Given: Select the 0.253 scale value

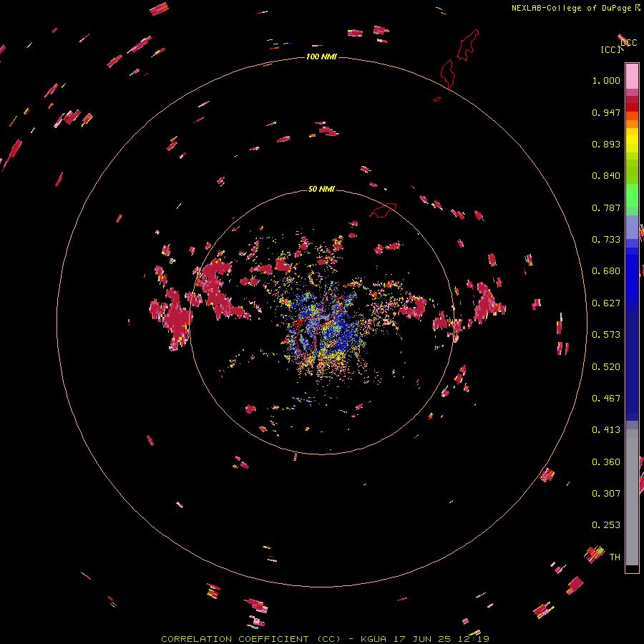Looking at the screenshot, I should [x=606, y=525].
